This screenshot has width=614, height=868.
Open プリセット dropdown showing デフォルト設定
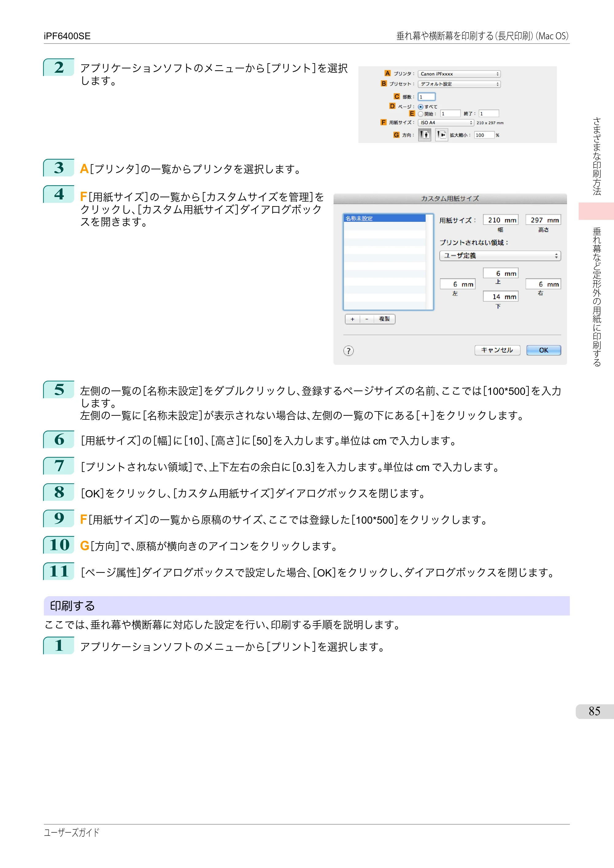[459, 84]
